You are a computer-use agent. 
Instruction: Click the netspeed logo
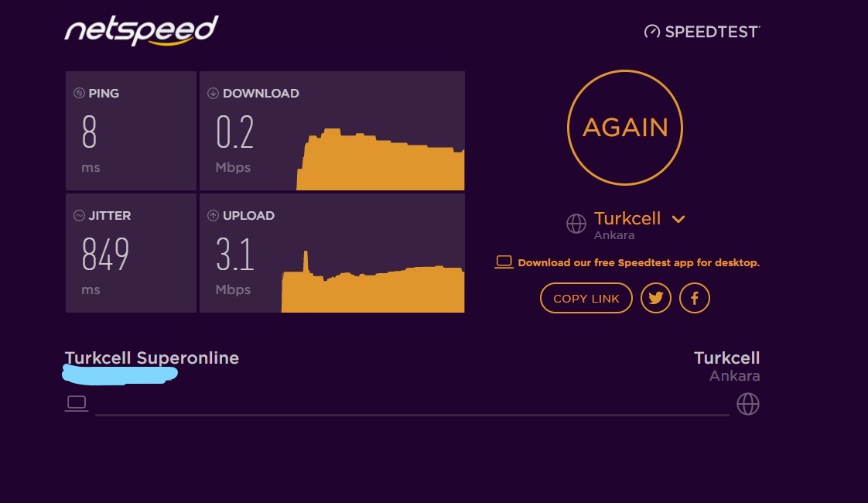pos(142,31)
